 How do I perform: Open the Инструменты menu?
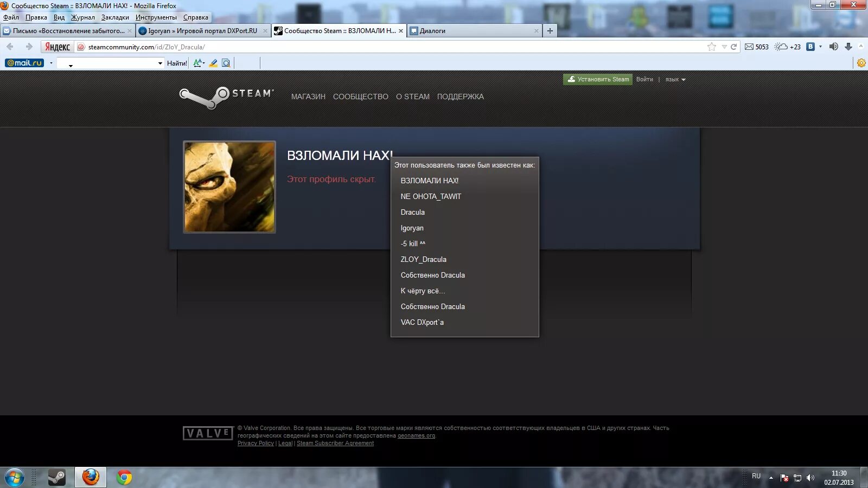click(156, 17)
